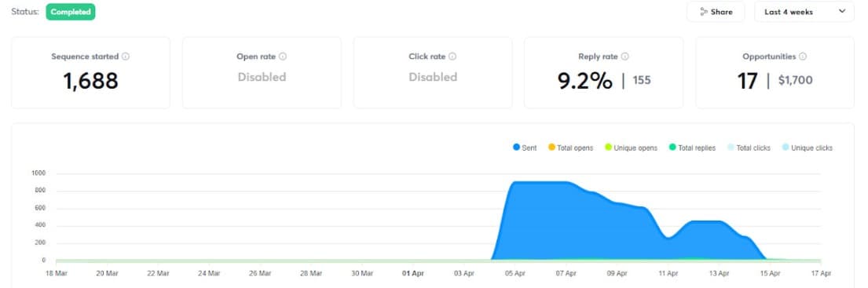Screen dimensions: 868x288
Task: Click the Reply rate card title
Action: tap(598, 57)
